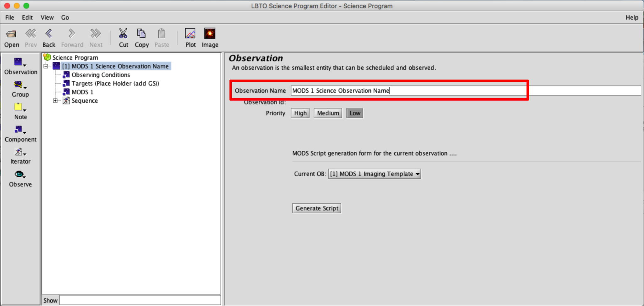The image size is (644, 306).
Task: Go Back using the toolbar arrow
Action: click(x=49, y=33)
